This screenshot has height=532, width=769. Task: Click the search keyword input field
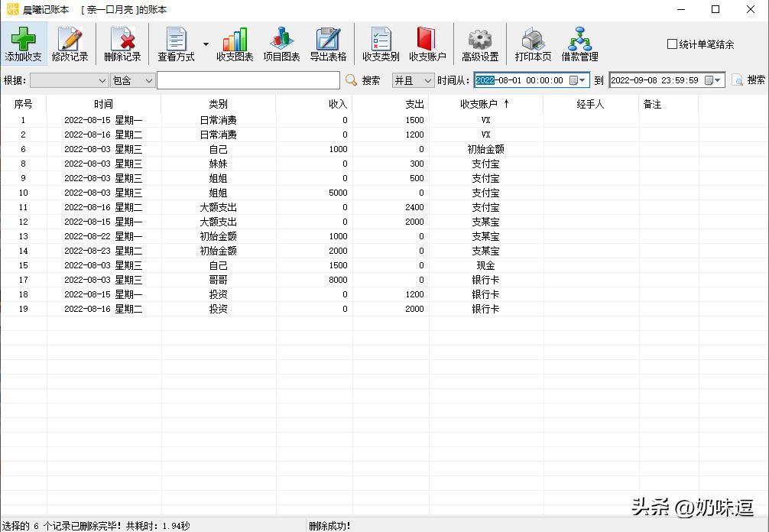point(248,80)
